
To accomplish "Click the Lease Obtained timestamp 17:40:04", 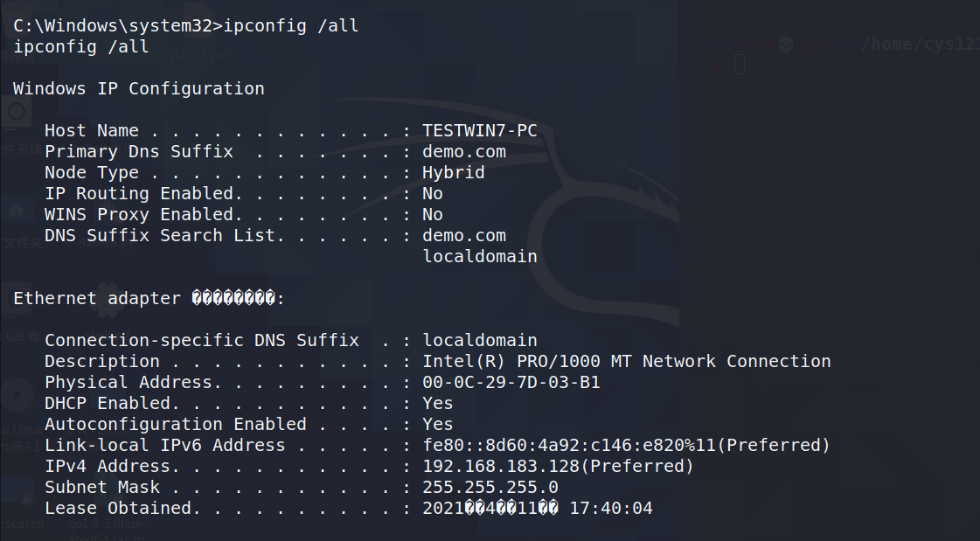I will pos(611,508).
